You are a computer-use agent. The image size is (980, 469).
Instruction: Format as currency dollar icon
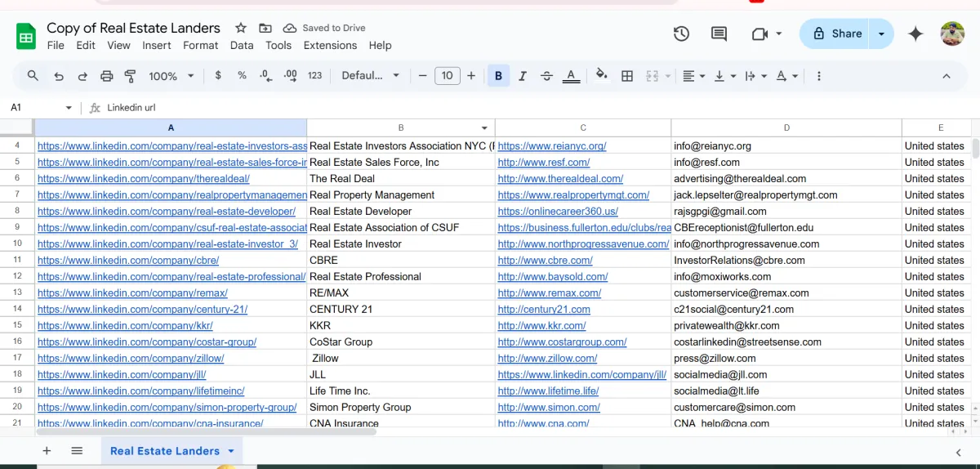tap(218, 75)
